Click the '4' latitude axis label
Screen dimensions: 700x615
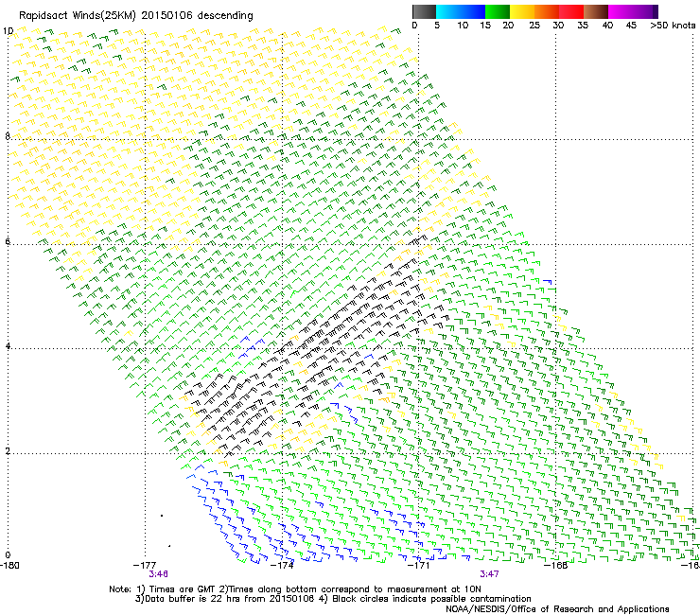click(8, 345)
